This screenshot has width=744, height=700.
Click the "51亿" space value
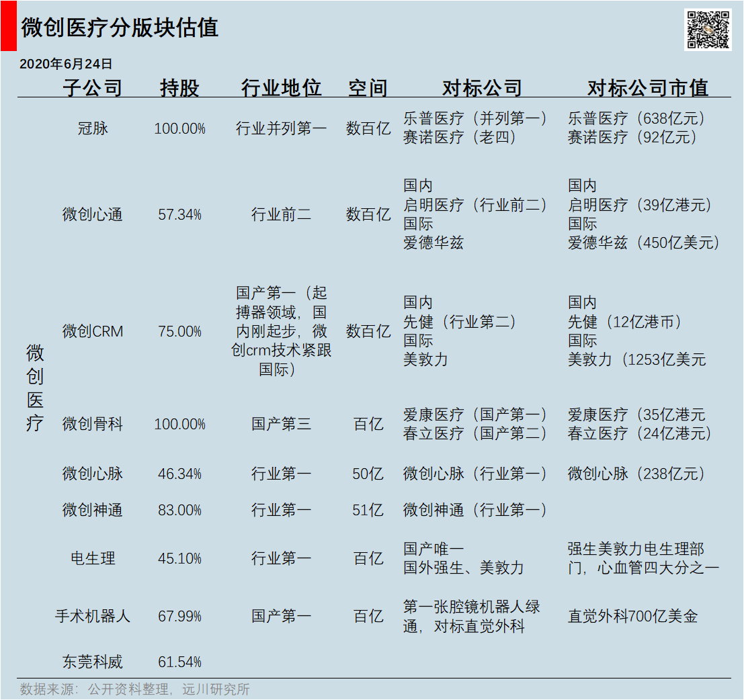click(368, 510)
